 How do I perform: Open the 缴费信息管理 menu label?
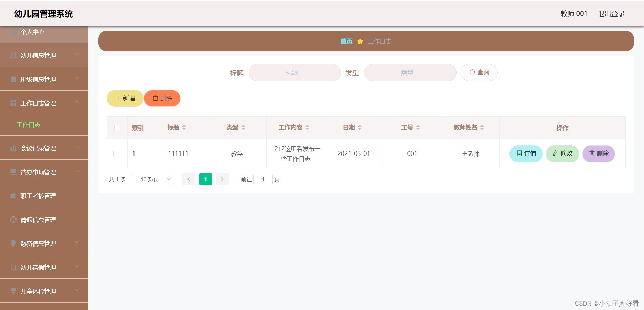[38, 243]
